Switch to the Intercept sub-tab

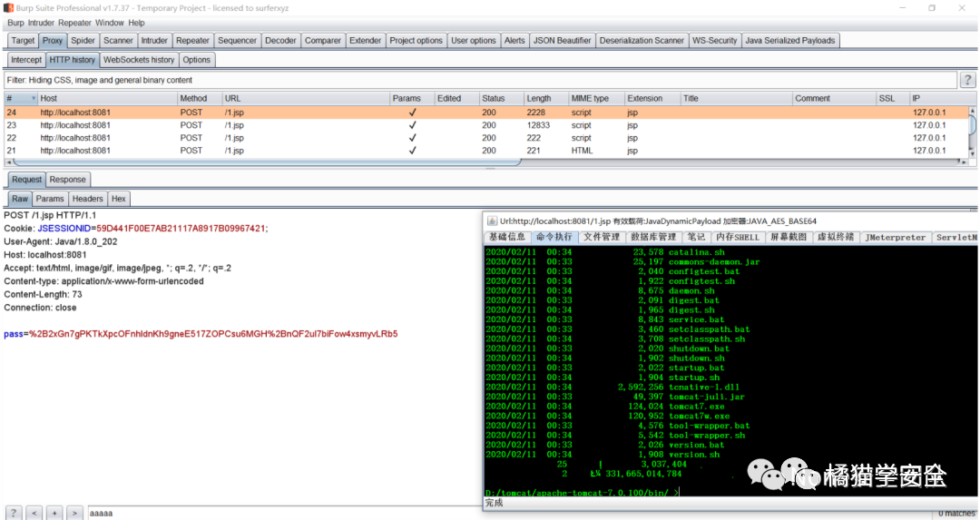point(26,60)
